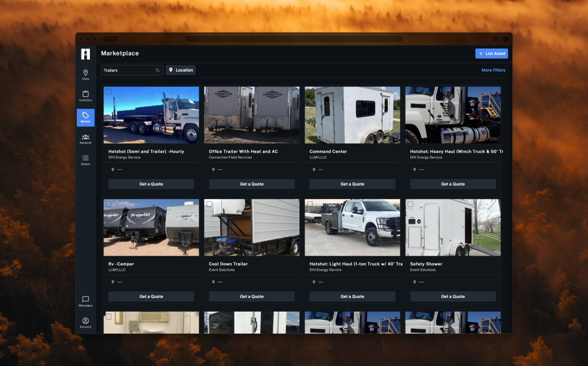
Task: Select checkbox on third-row first card image
Action: (109, 316)
